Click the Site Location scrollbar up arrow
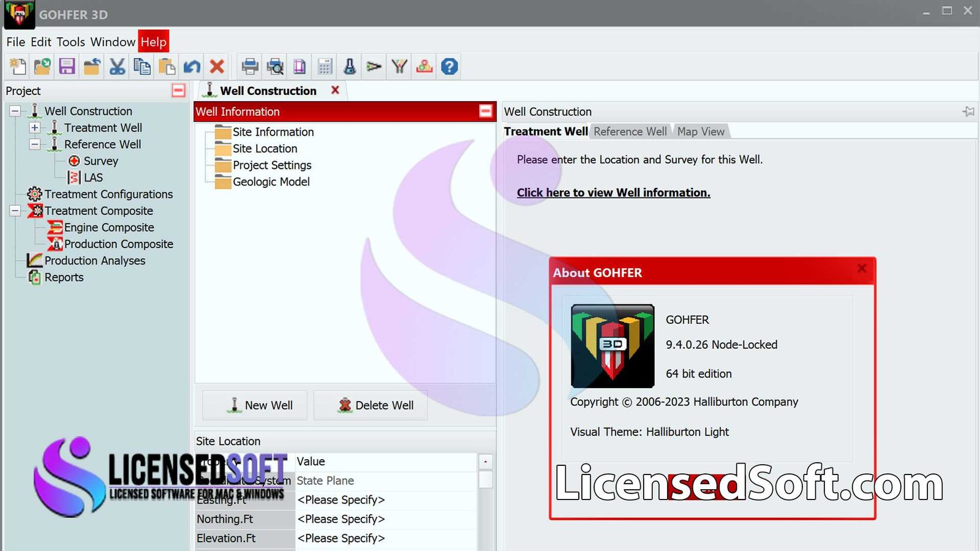The width and height of the screenshot is (980, 551). (x=486, y=462)
